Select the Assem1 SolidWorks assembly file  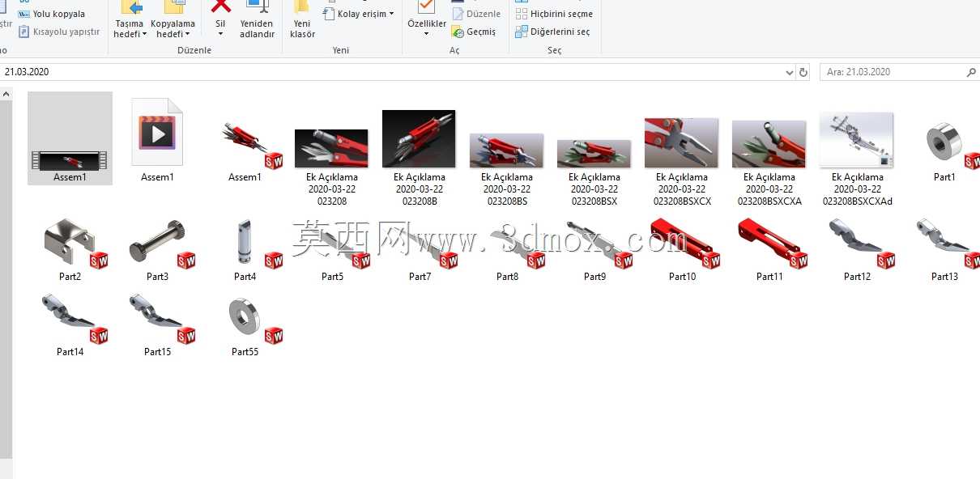(x=245, y=144)
